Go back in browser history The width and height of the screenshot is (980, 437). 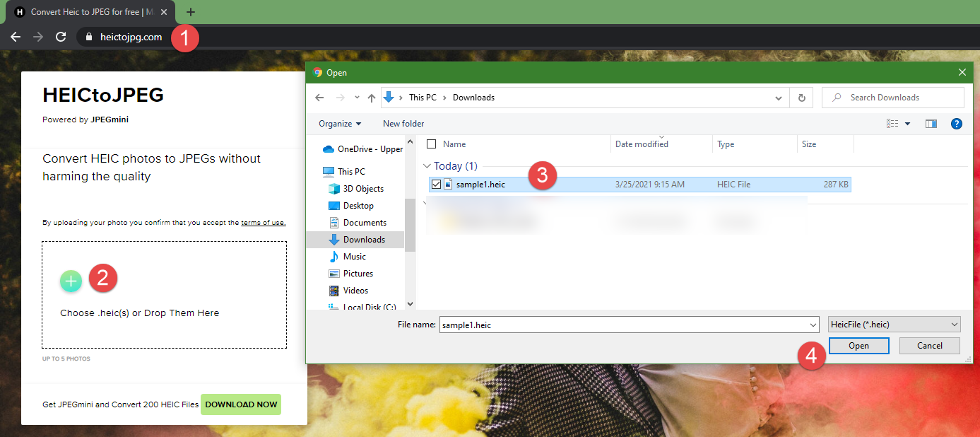[16, 37]
